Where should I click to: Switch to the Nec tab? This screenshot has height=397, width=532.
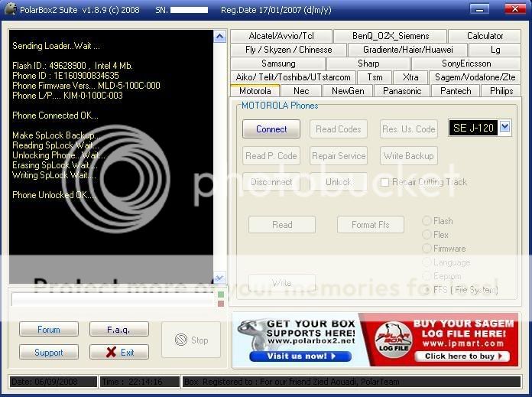click(301, 91)
